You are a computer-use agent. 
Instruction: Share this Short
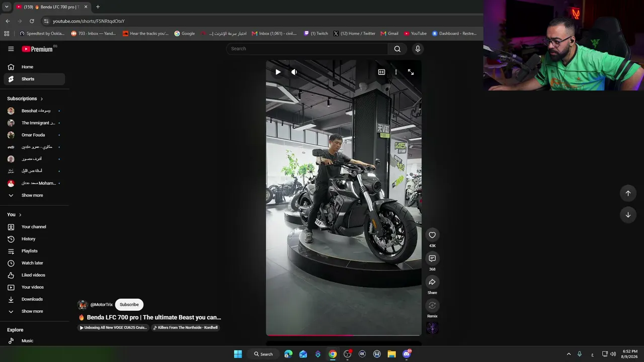click(432, 282)
